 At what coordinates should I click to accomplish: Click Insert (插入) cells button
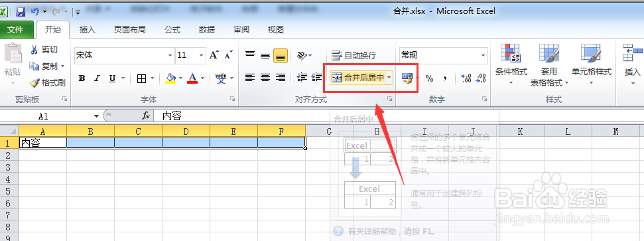[633, 64]
